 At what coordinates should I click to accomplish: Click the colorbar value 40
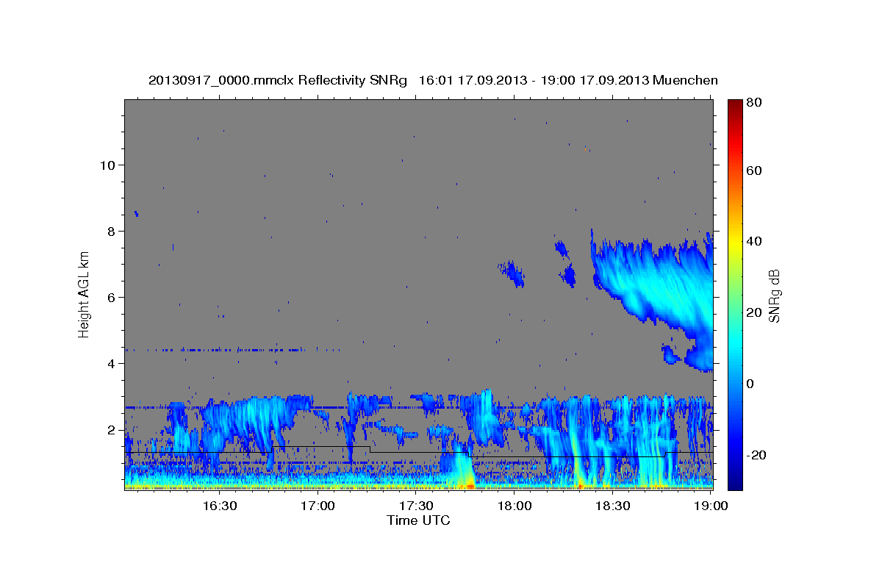[753, 241]
